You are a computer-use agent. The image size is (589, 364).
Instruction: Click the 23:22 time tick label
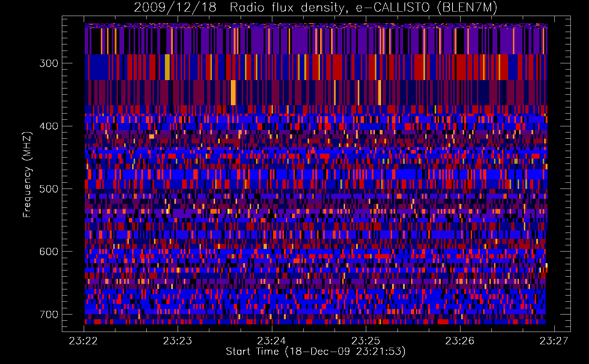(83, 341)
